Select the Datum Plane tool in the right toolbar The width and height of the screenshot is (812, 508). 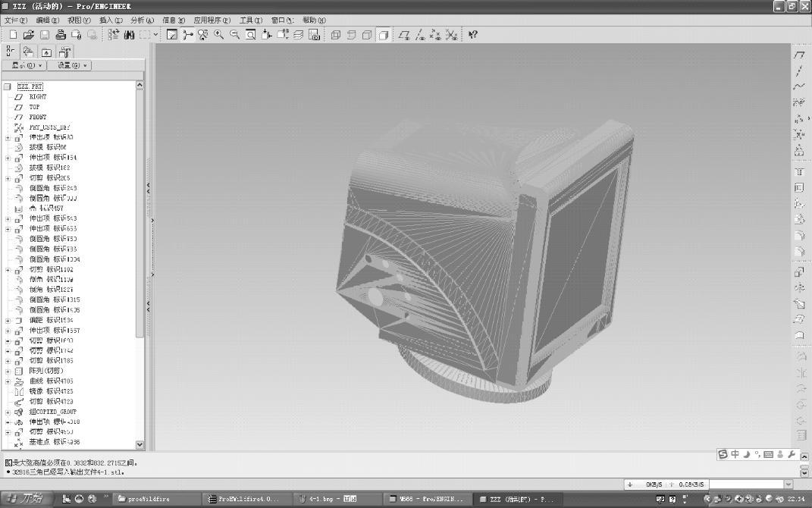[800, 55]
